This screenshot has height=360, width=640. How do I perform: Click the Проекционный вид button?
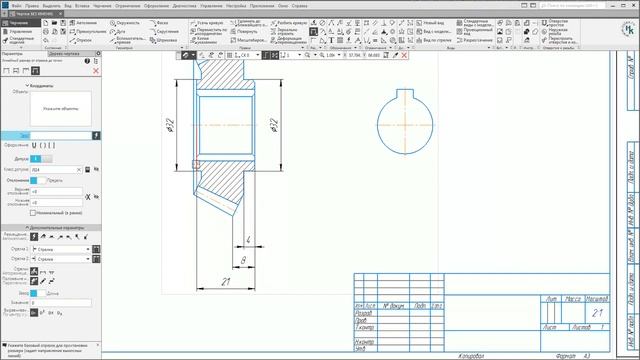pyautogui.click(x=475, y=31)
